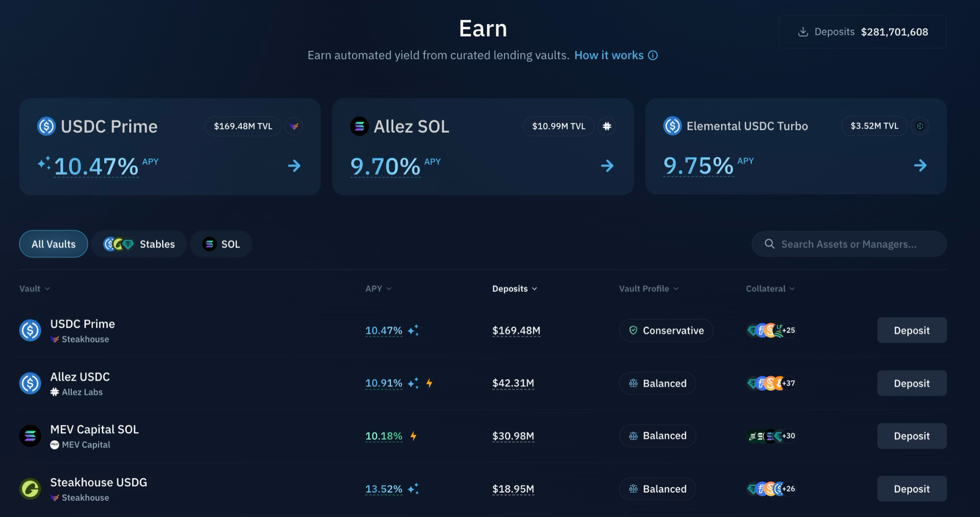Click the Elemental manager icon on Turbo card
The height and width of the screenshot is (517, 980).
[x=920, y=126]
